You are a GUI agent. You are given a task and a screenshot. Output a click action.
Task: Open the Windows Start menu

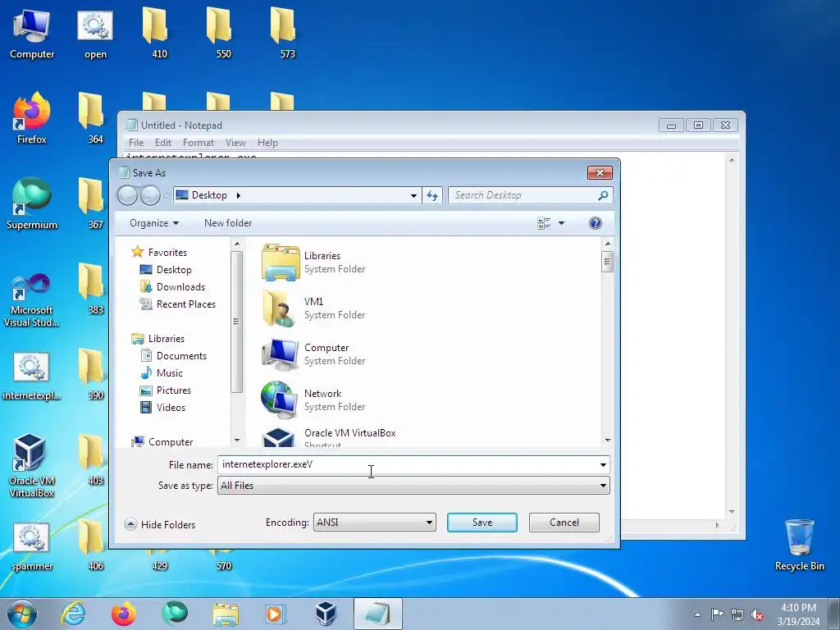(x=22, y=614)
